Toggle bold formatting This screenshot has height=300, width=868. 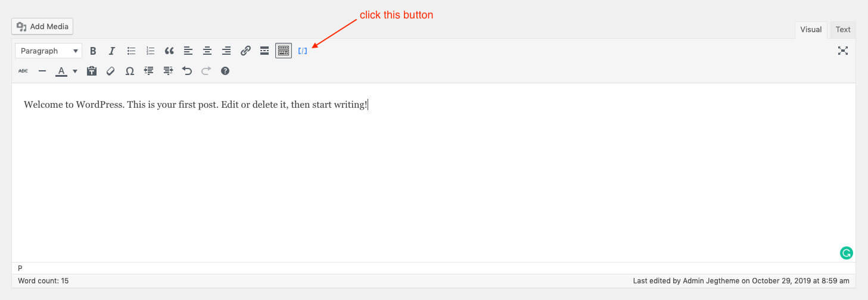93,51
